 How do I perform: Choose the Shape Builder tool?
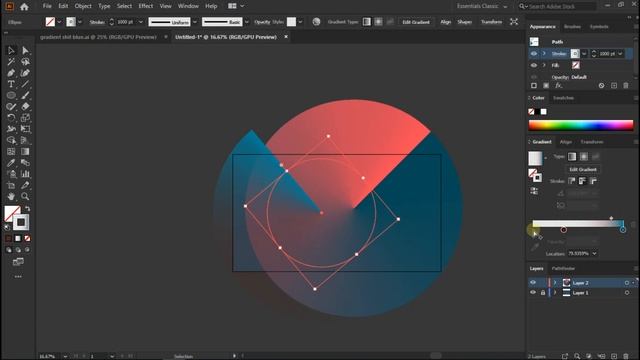point(11,140)
